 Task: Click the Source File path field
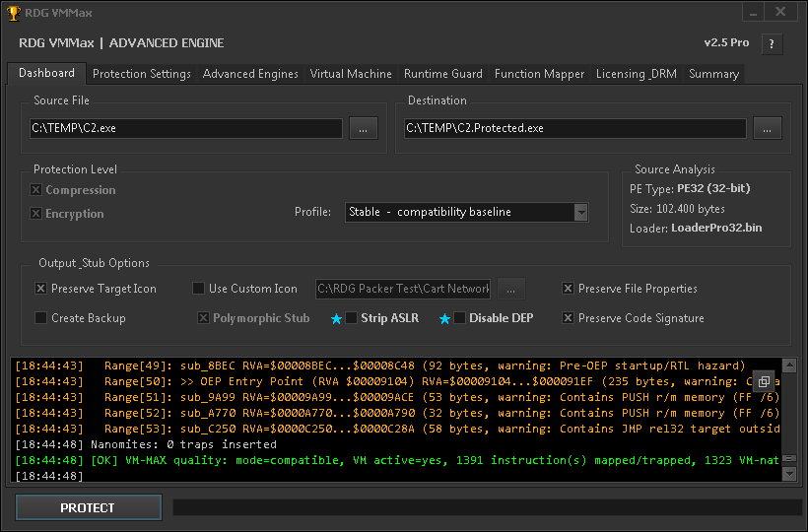[x=186, y=128]
